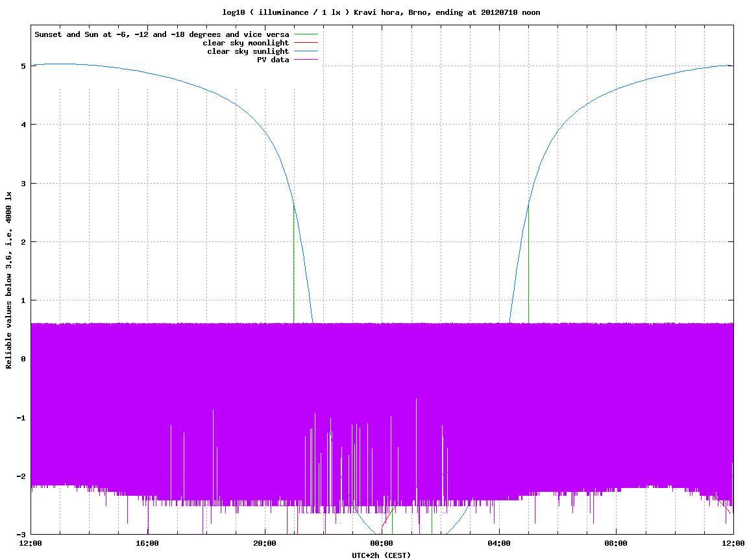This screenshot has height=560, width=747.
Task: Click the y-axis tick label 4
Action: (23, 125)
